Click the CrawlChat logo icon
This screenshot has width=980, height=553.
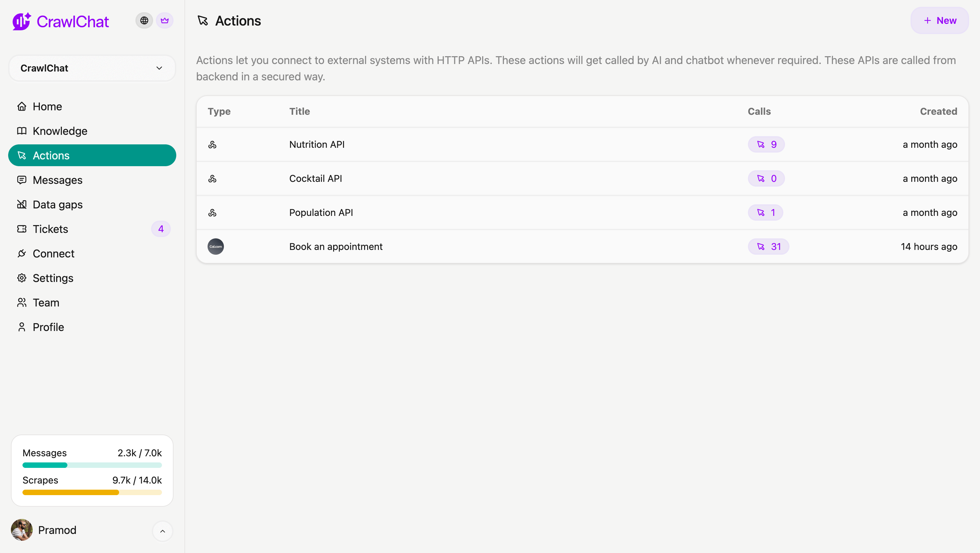point(22,21)
